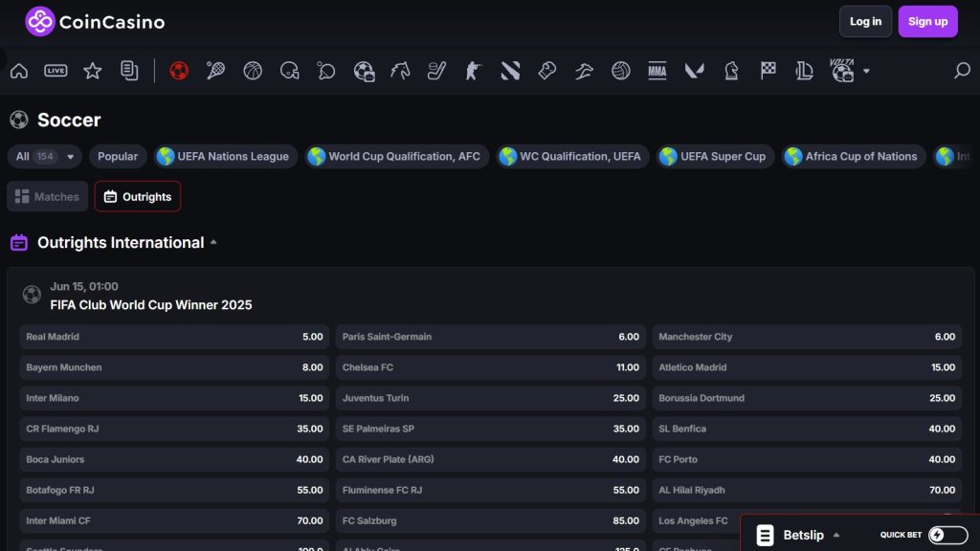Select FC Porto at 40.00
980x551 pixels.
807,459
